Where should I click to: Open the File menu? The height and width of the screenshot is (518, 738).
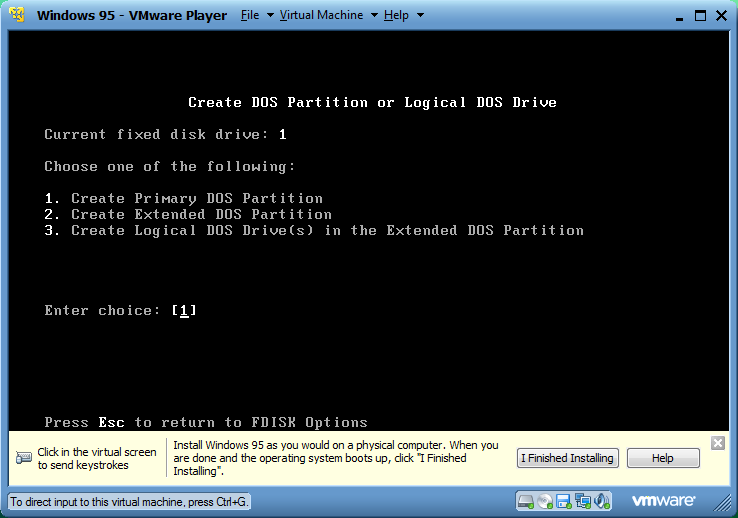point(250,15)
